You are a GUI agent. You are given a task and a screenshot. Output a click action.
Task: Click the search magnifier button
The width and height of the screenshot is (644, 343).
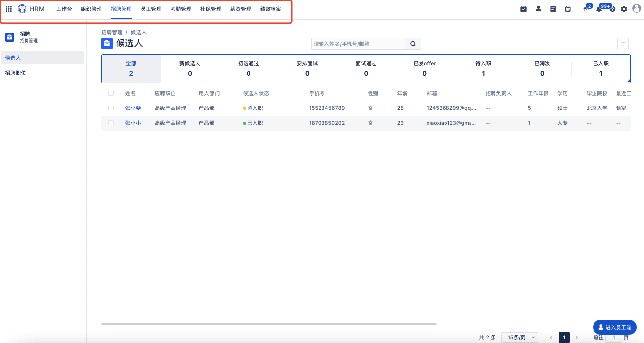tap(413, 44)
